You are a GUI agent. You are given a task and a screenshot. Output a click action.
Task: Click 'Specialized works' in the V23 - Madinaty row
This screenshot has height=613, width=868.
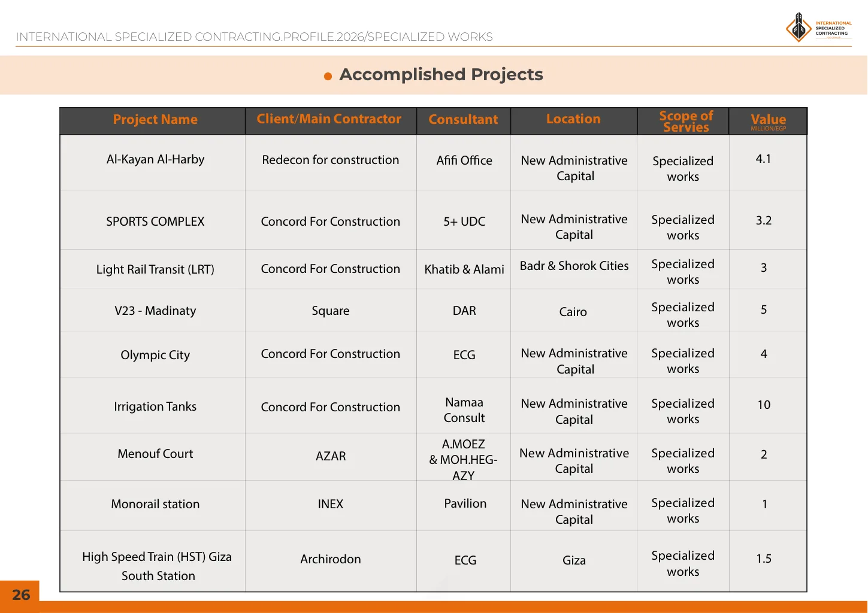(683, 315)
